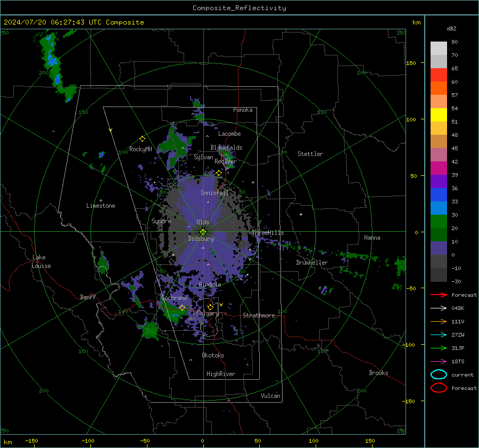479x448 pixels.
Task: Click the Calgary city label
Action: point(208,313)
